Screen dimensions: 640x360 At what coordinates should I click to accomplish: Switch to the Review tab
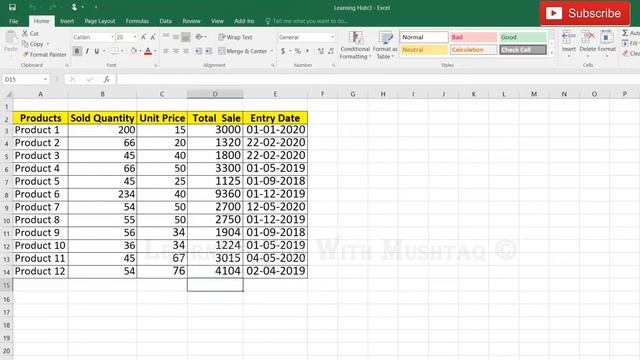coord(191,21)
